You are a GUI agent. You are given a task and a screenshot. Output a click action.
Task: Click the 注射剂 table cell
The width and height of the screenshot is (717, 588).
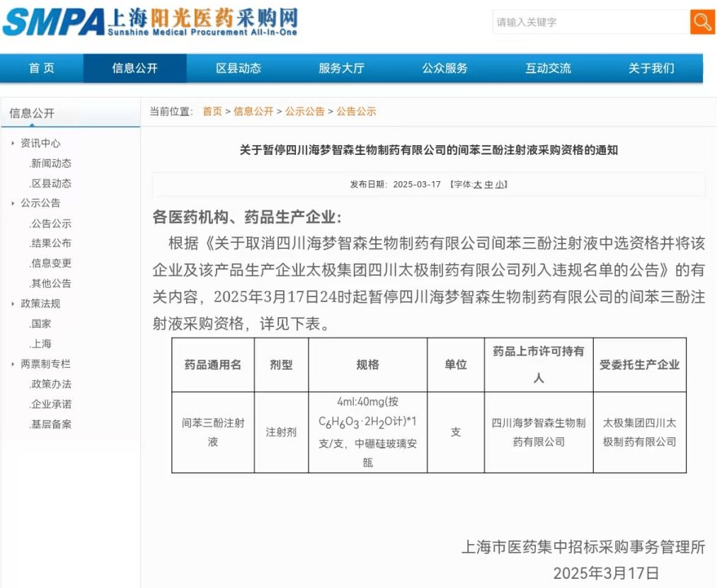281,432
